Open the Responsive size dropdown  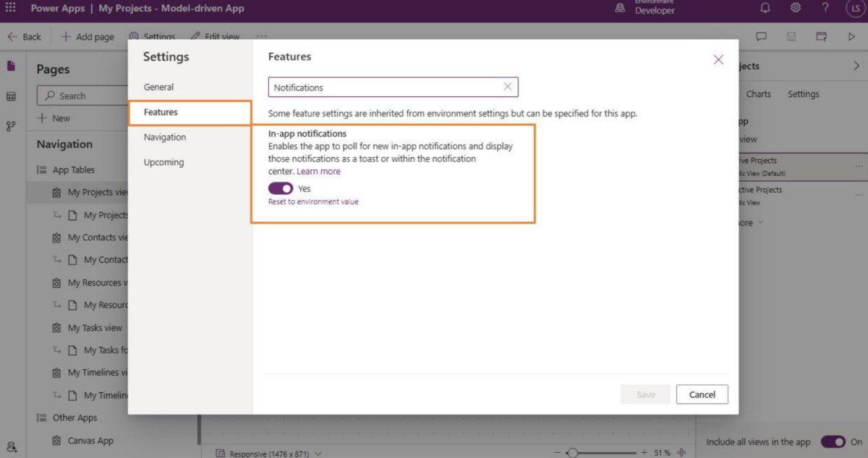coord(269,454)
